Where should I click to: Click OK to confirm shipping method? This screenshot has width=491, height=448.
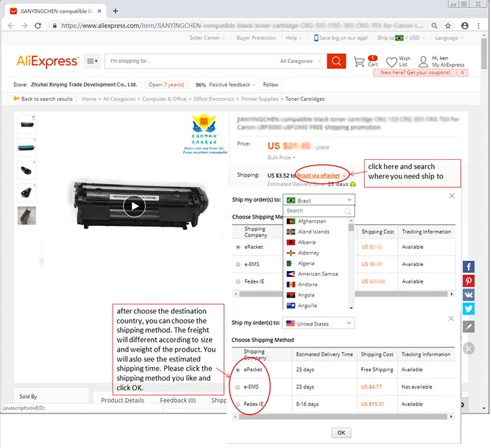[341, 433]
